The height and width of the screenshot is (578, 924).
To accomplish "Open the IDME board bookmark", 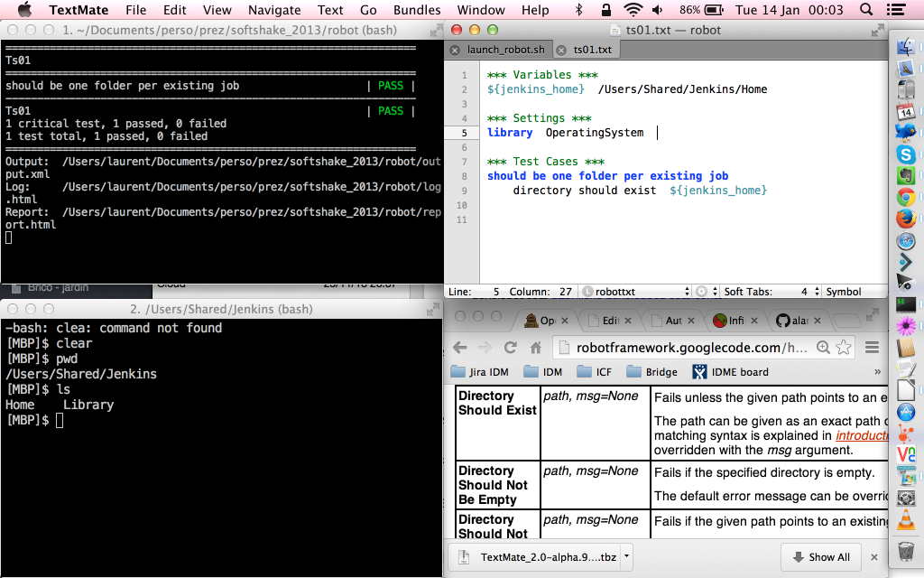I will pos(730,371).
